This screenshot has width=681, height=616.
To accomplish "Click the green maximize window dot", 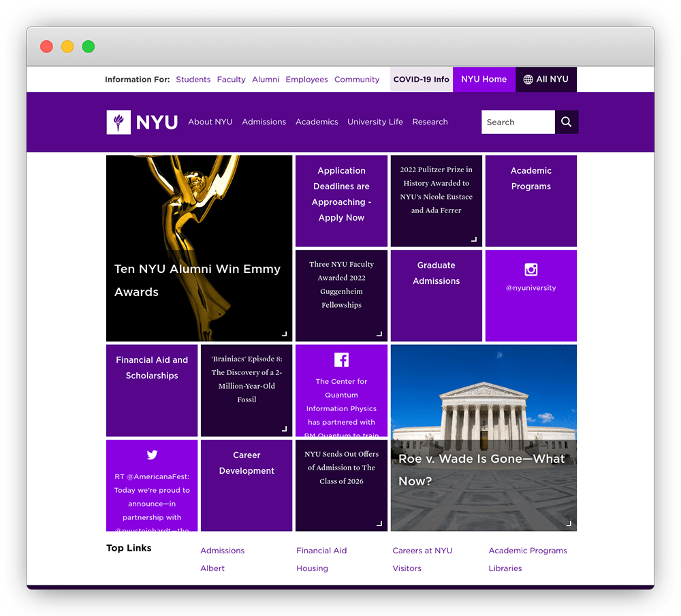I will (88, 47).
